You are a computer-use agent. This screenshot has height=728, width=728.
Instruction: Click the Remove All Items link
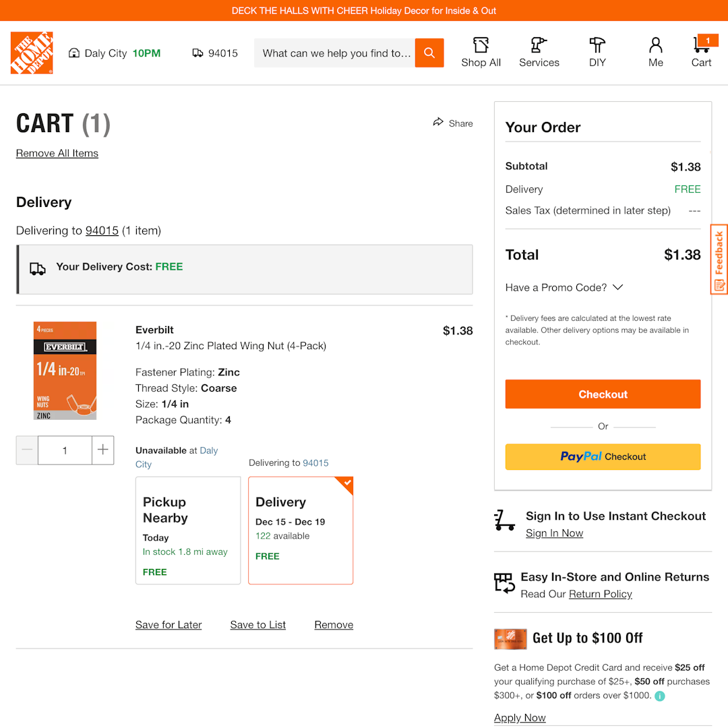click(x=57, y=153)
